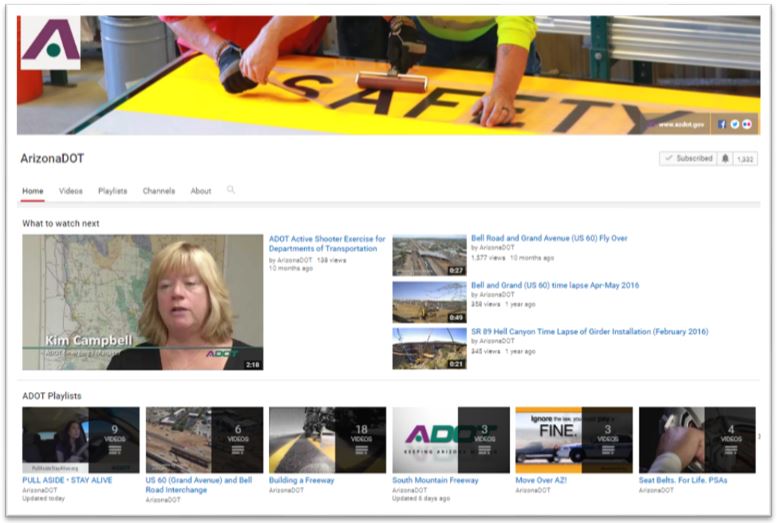This screenshot has width=777, height=523.
Task: Open the Flickr icon in banner
Action: pyautogui.click(x=747, y=124)
